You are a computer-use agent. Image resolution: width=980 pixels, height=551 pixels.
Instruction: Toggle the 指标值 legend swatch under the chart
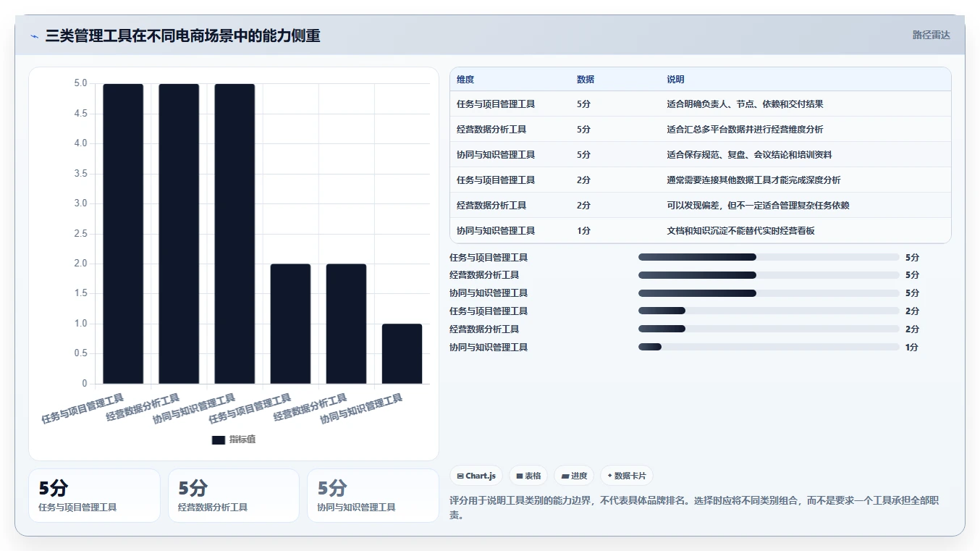(219, 439)
